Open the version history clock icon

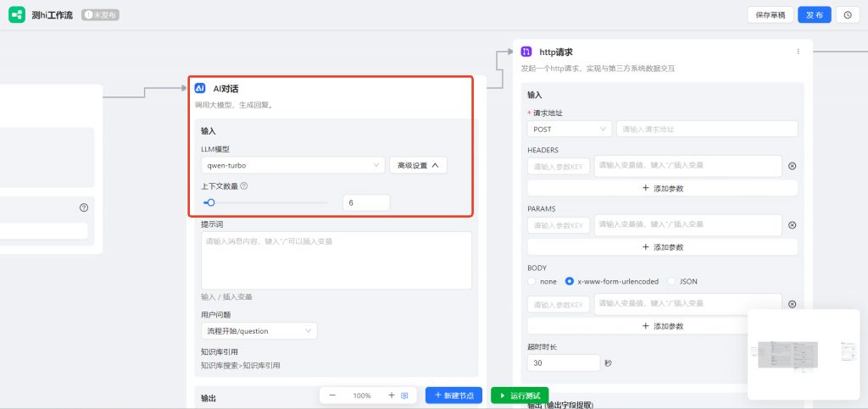tap(848, 14)
